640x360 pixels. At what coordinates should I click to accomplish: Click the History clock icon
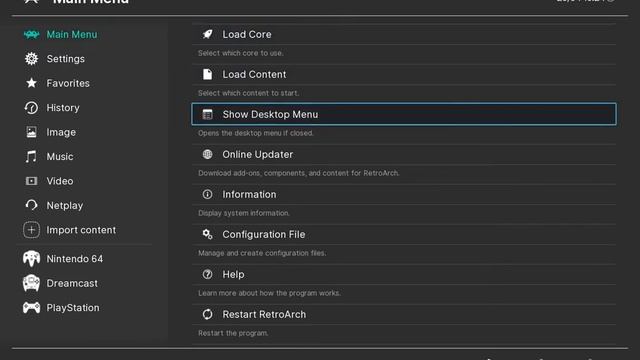pyautogui.click(x=31, y=108)
